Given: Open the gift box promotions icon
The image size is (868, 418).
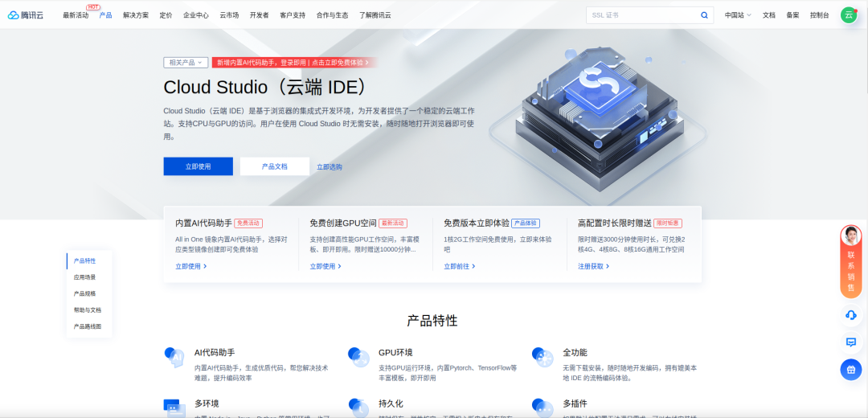Looking at the screenshot, I should [851, 369].
